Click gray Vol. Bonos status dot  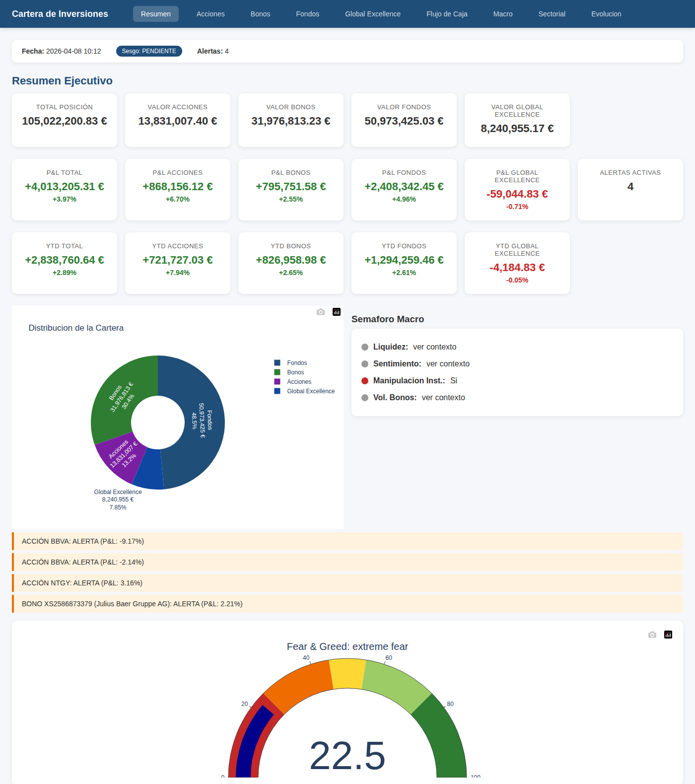[x=365, y=398]
